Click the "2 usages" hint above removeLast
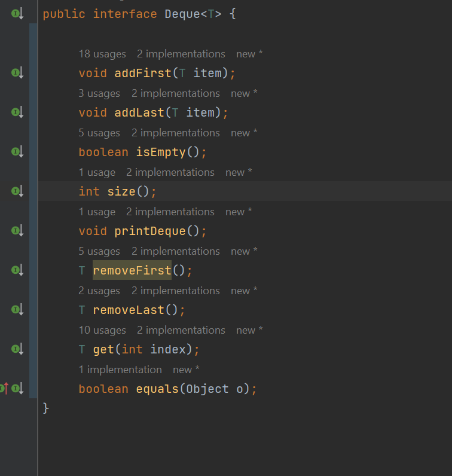 pos(99,291)
